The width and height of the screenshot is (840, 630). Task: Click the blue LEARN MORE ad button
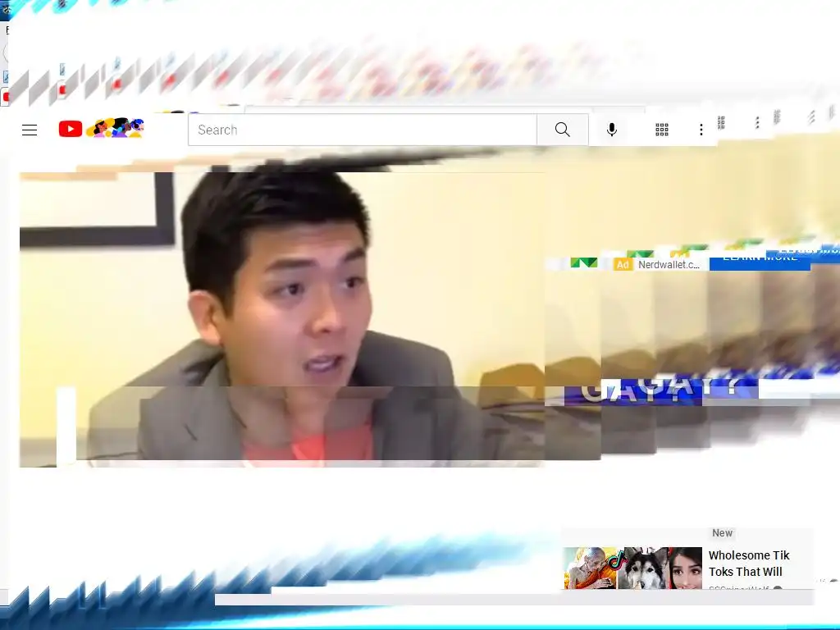pos(760,261)
